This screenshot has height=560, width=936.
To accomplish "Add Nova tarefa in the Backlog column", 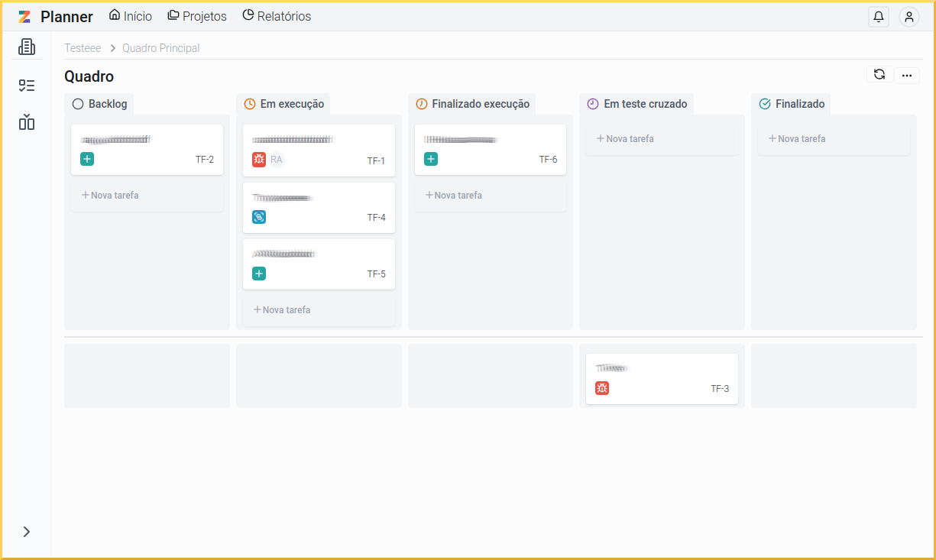I will [111, 196].
